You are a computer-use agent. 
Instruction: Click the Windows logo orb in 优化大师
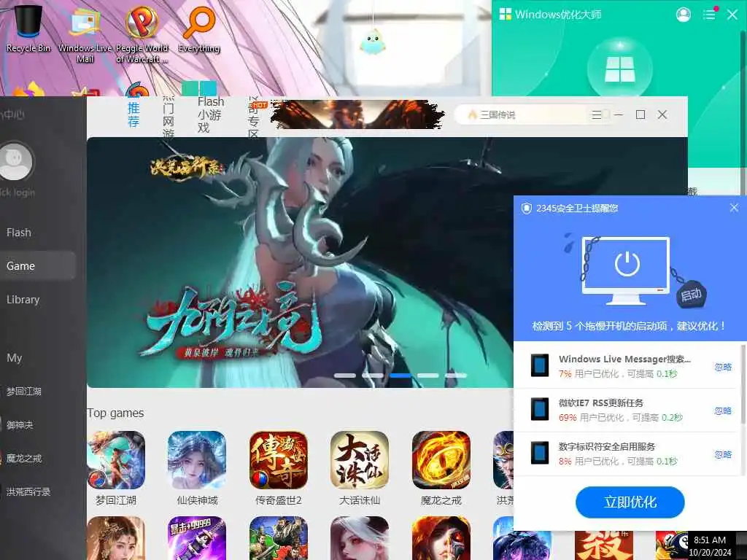620,69
